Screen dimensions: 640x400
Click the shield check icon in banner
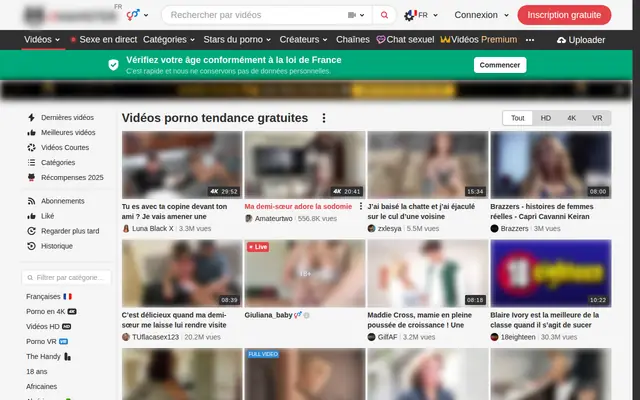click(113, 64)
